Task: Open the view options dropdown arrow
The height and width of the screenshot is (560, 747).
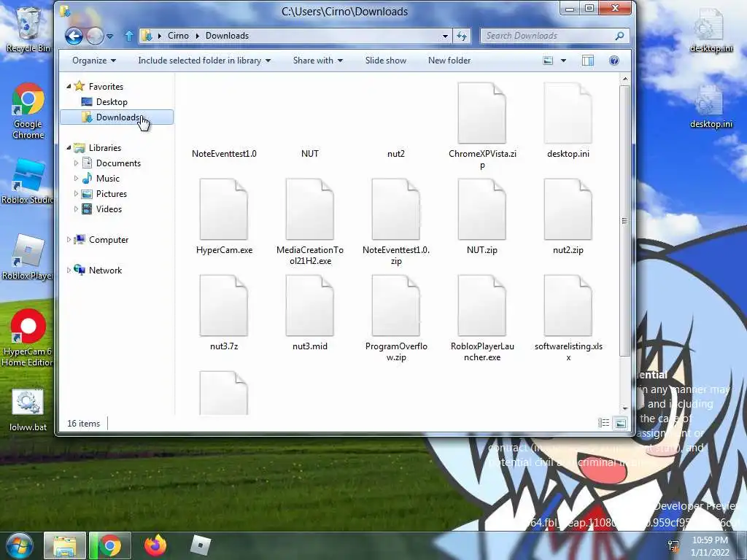Action: 564,61
